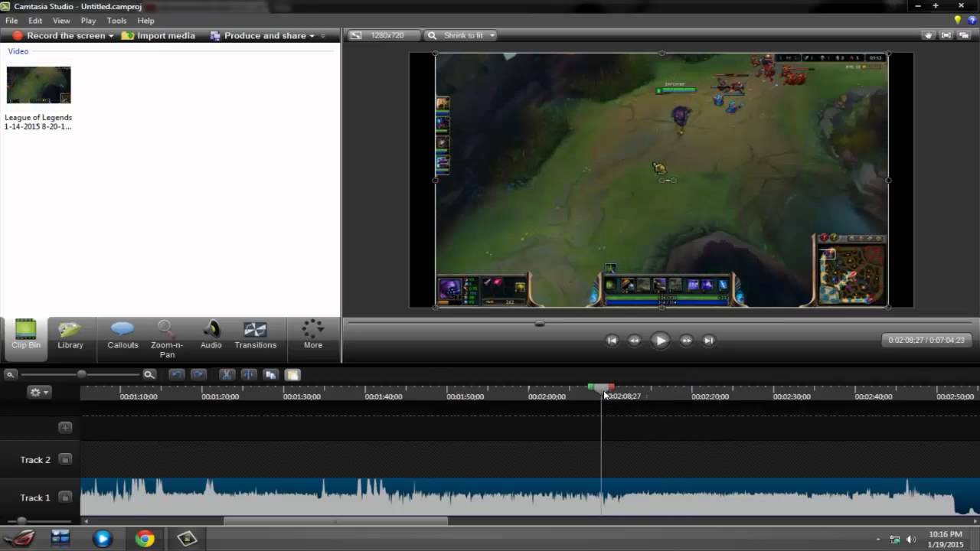The width and height of the screenshot is (980, 551).
Task: Open the Edit menu
Action: 35,21
